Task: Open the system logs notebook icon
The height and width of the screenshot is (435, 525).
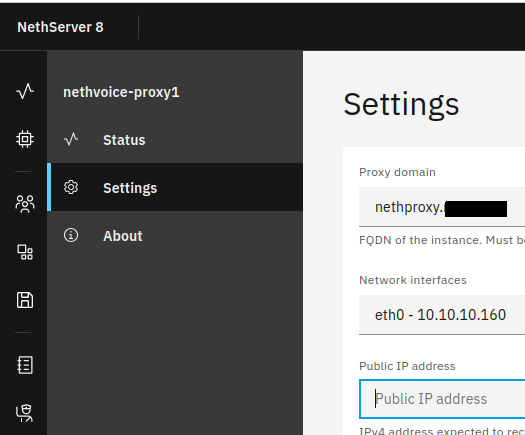Action: click(25, 365)
